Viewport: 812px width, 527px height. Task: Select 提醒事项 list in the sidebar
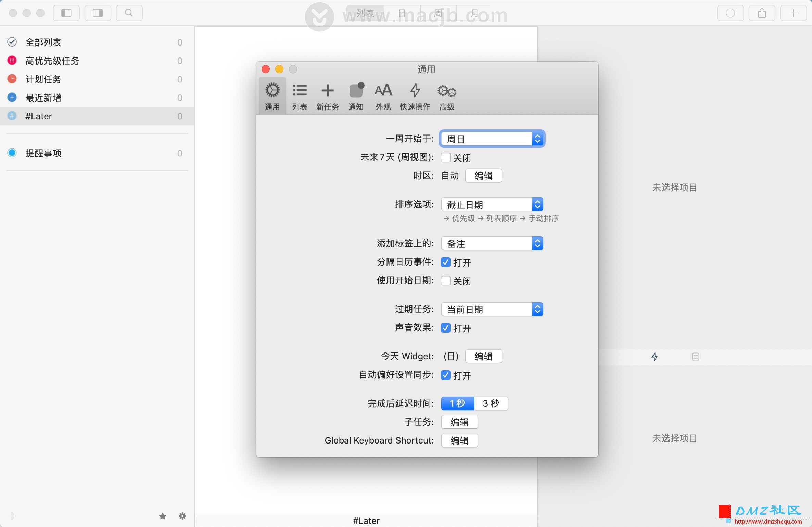[x=97, y=153]
